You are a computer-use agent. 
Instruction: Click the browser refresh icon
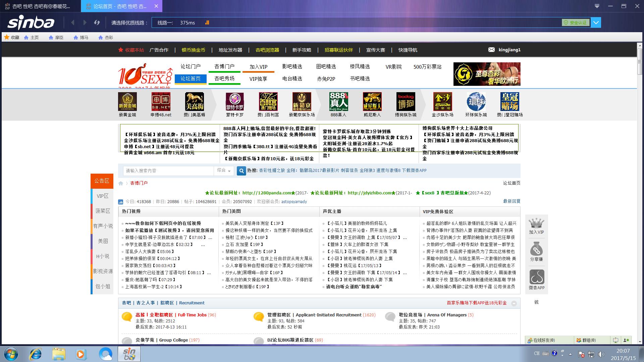click(97, 22)
